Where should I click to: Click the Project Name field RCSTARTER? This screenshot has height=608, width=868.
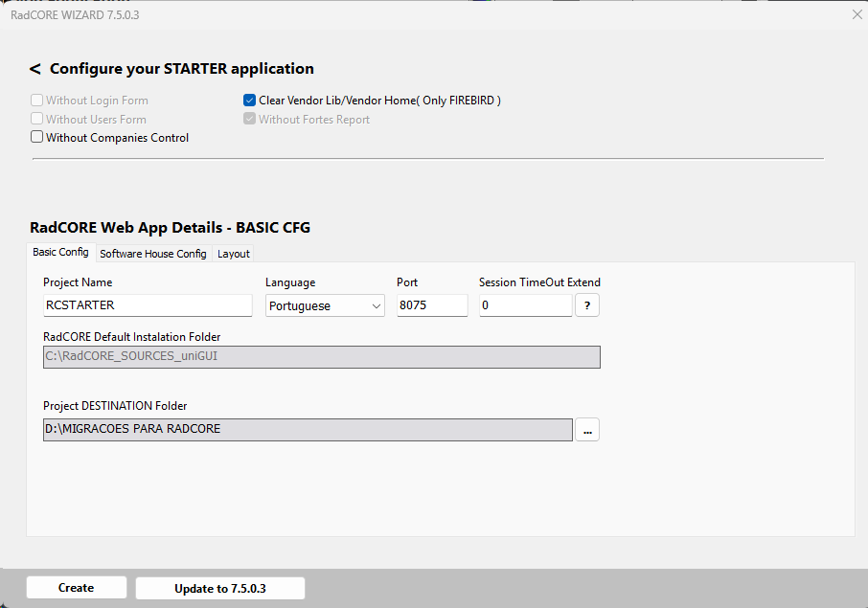click(147, 305)
